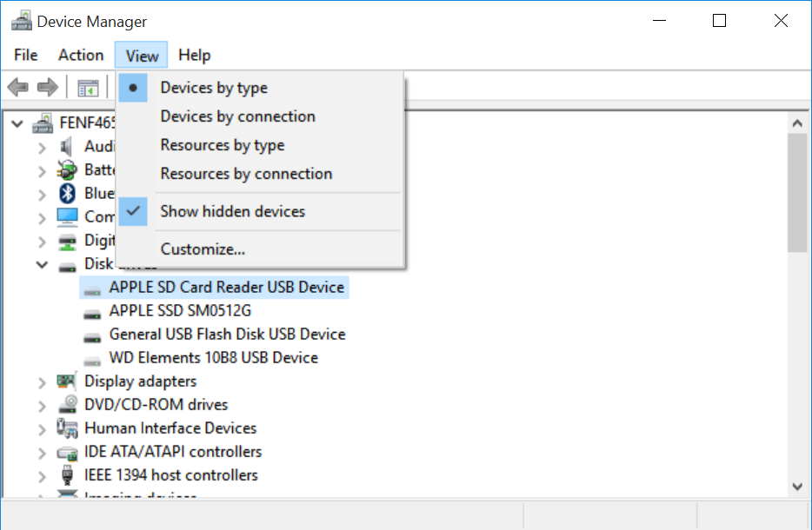The height and width of the screenshot is (530, 812).
Task: Click the vertical scrollbar down arrow
Action: (797, 487)
